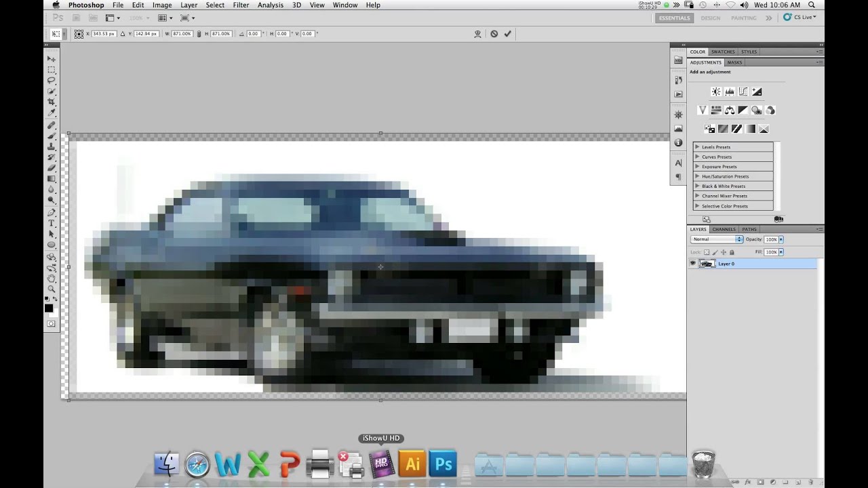Open the Filter menu
Image resolution: width=868 pixels, height=488 pixels.
click(x=241, y=5)
